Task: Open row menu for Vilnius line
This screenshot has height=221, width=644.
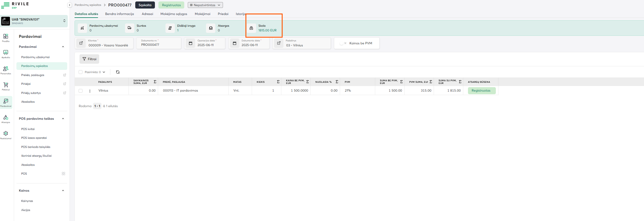Action: (90, 91)
